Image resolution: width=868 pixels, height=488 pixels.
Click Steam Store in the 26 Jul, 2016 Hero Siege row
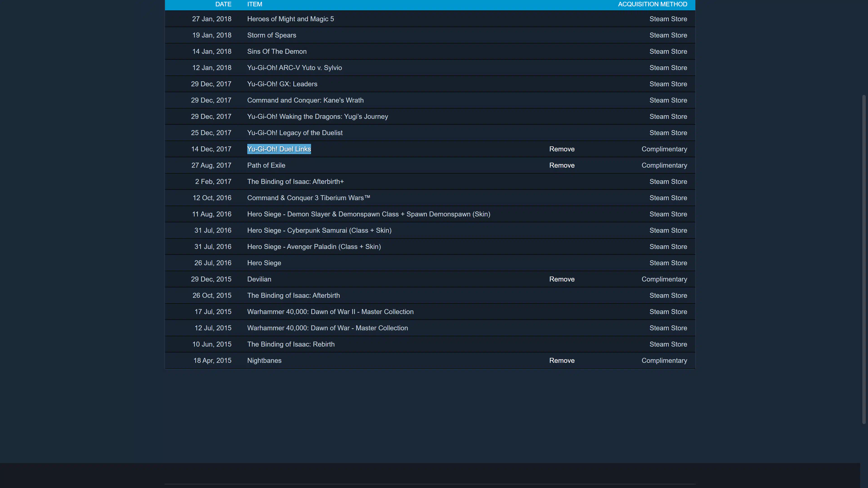coord(668,263)
